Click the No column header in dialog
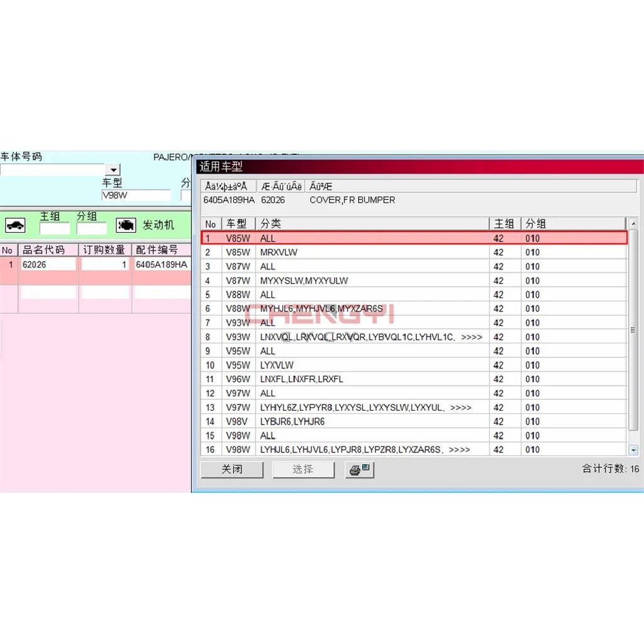This screenshot has height=644, width=644. (x=211, y=224)
